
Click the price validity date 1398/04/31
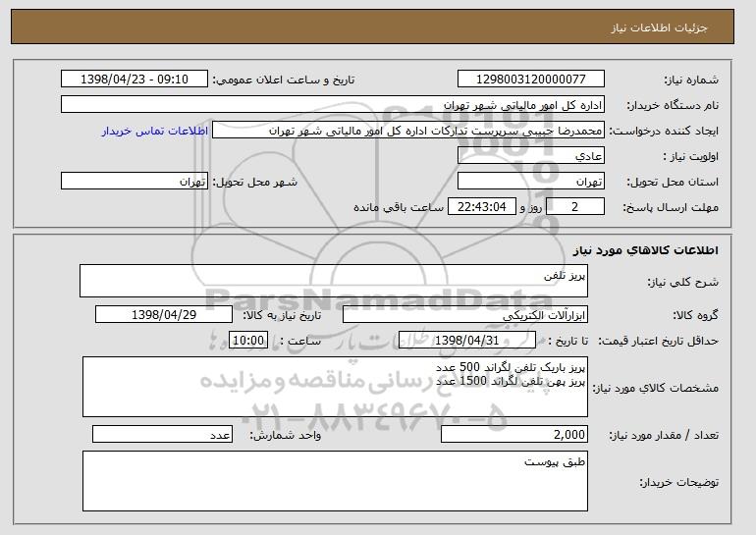[467, 341]
